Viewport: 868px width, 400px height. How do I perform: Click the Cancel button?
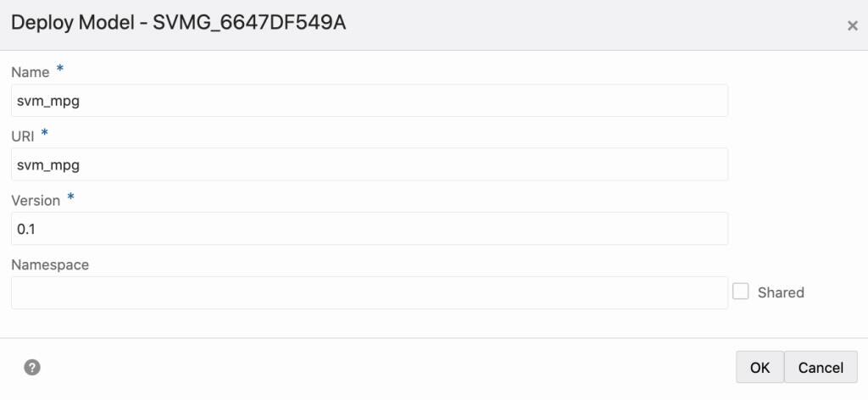[x=821, y=367]
